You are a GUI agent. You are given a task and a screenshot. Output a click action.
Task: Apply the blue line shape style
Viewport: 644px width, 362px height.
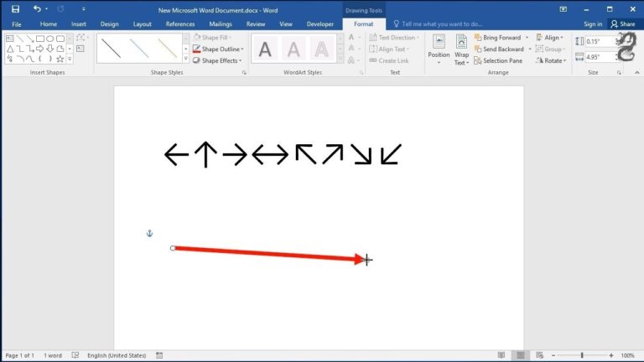139,49
